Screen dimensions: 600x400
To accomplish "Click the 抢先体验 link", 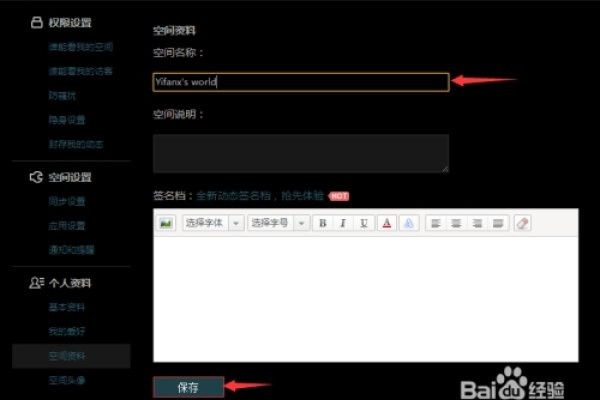I will [302, 196].
